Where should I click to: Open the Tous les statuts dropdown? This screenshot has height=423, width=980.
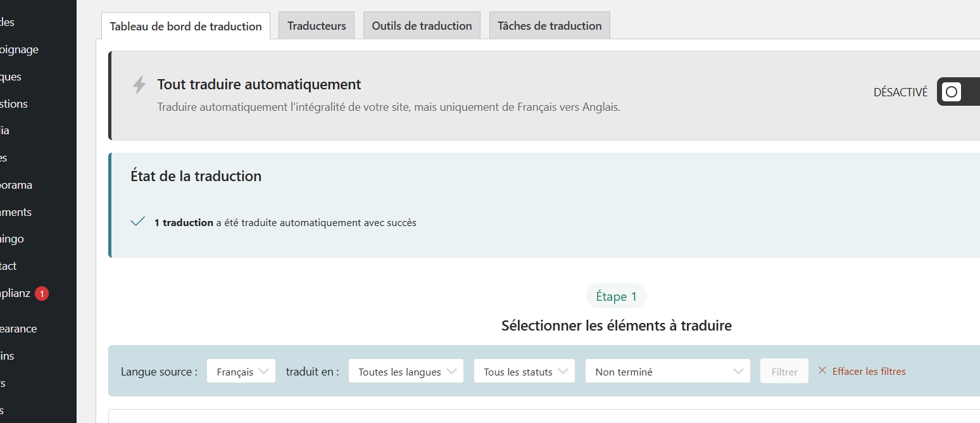[x=524, y=372]
